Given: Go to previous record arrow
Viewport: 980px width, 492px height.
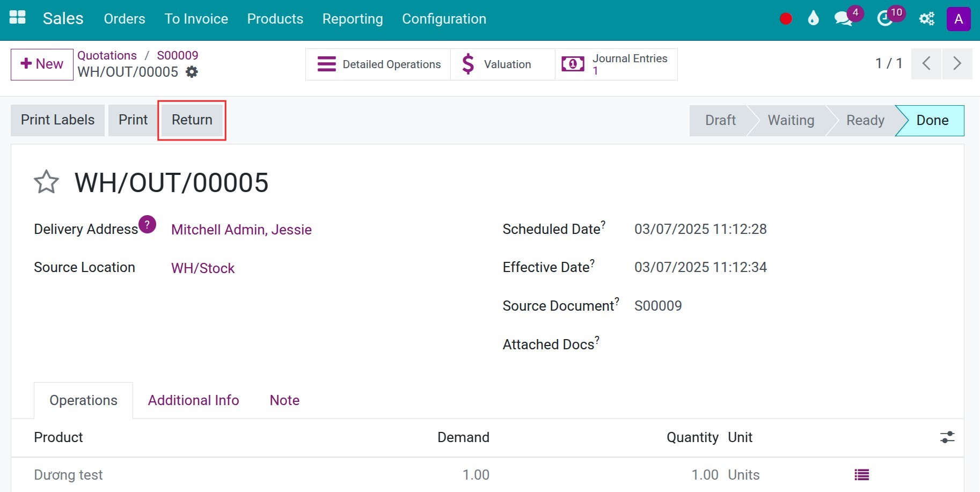Looking at the screenshot, I should (x=926, y=64).
